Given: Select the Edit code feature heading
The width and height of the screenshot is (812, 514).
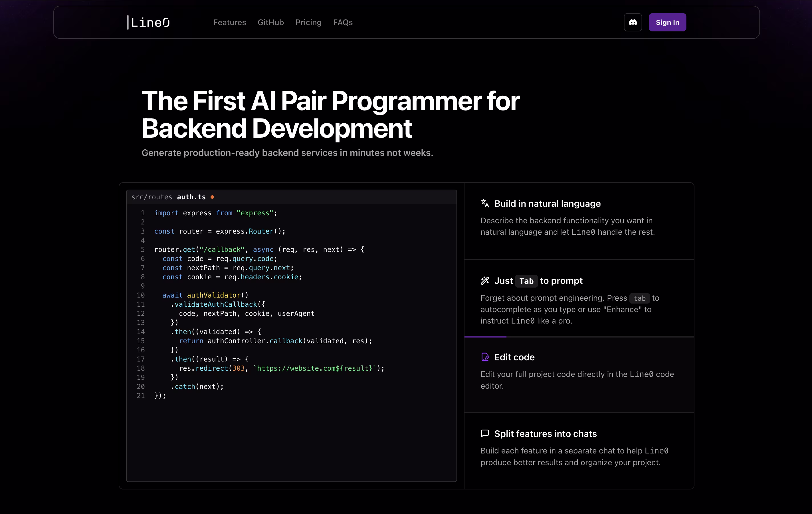Looking at the screenshot, I should click(514, 357).
